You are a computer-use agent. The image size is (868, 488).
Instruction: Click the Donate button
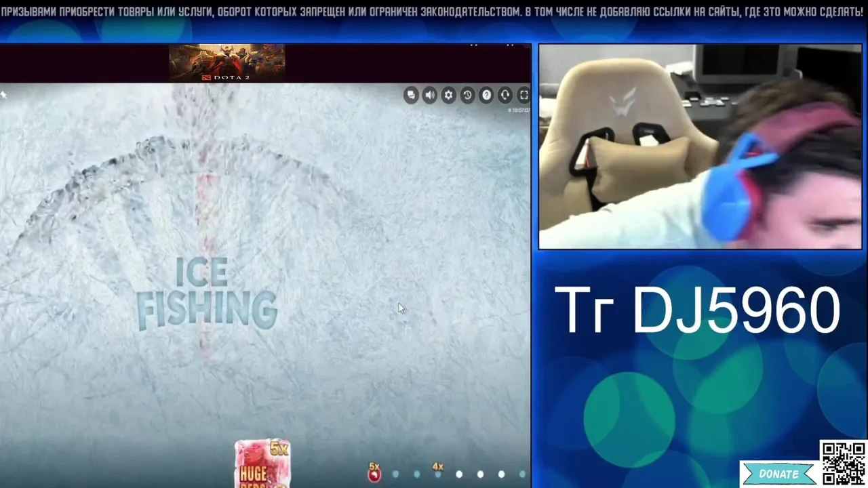click(x=778, y=474)
